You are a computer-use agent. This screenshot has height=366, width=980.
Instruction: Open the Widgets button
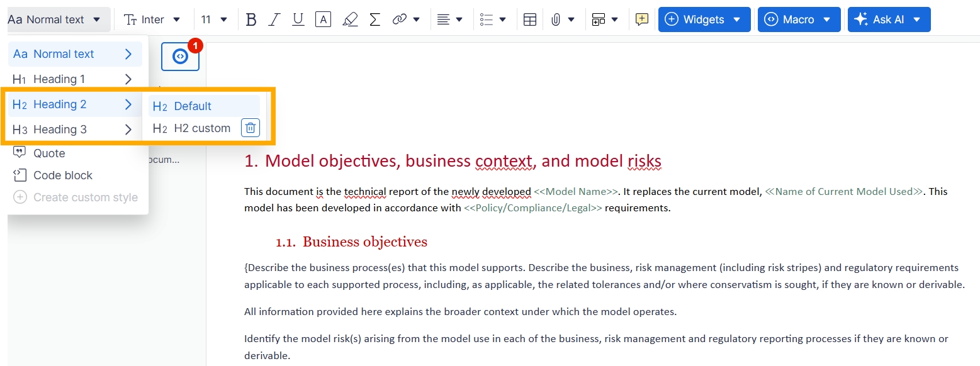(x=704, y=19)
